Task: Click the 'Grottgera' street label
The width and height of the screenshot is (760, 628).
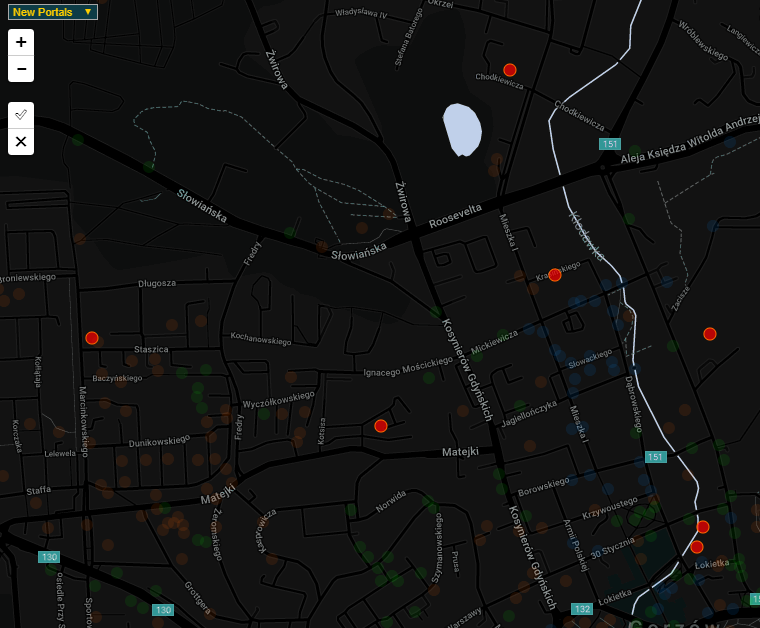Action: [197, 597]
